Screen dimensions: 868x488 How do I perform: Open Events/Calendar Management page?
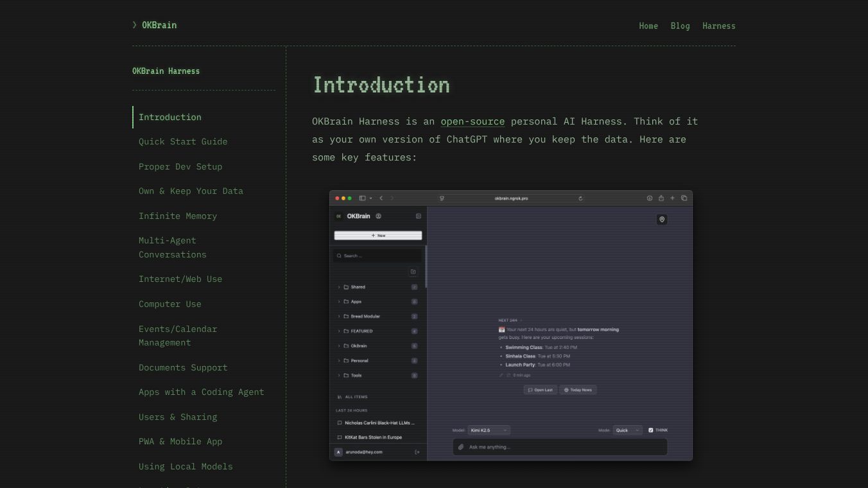point(178,335)
